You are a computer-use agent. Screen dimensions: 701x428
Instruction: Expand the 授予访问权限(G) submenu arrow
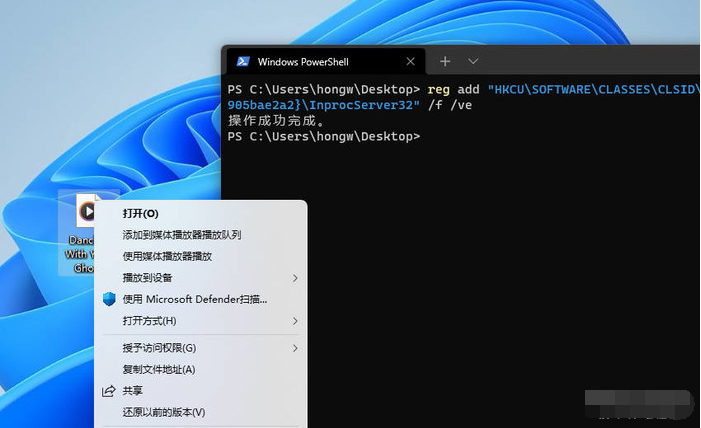tap(295, 348)
